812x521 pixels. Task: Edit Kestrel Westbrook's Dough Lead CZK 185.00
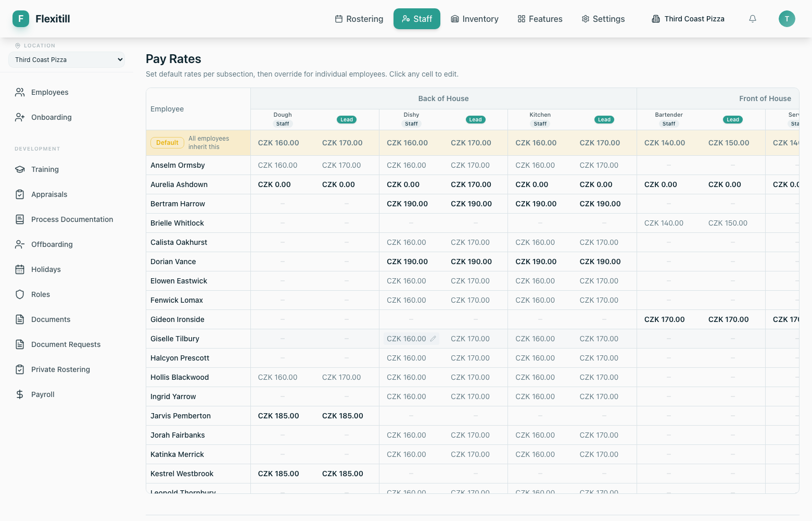pyautogui.click(x=342, y=474)
